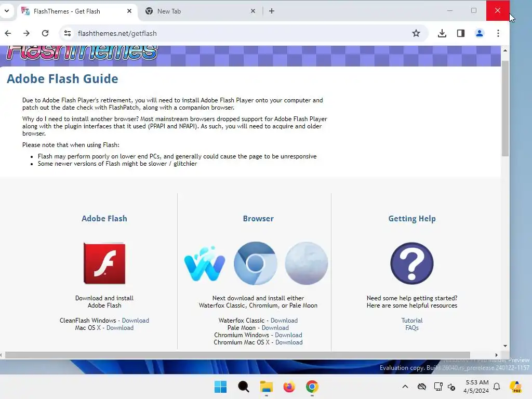Click the question mark help icon
The image size is (532, 399).
(412, 263)
